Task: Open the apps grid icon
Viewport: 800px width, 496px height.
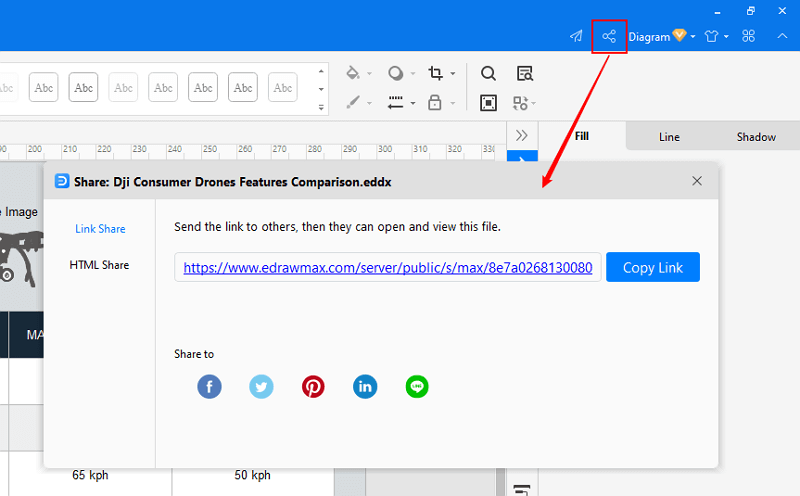Action: [748, 36]
